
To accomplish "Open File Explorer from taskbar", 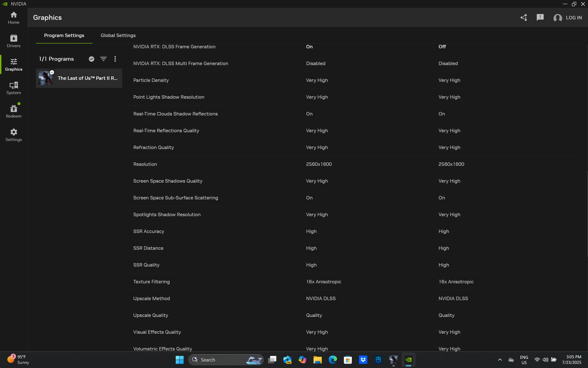I will (317, 360).
